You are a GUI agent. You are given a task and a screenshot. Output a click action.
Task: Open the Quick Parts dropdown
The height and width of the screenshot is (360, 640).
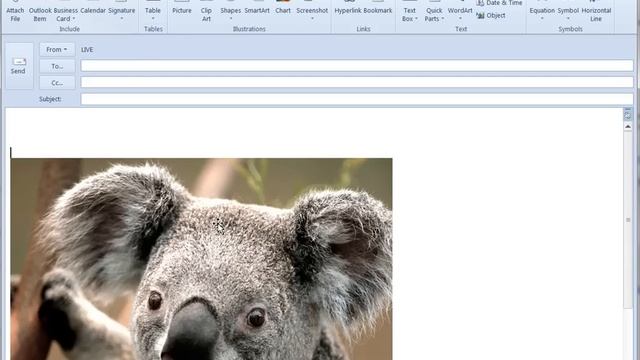pyautogui.click(x=433, y=11)
